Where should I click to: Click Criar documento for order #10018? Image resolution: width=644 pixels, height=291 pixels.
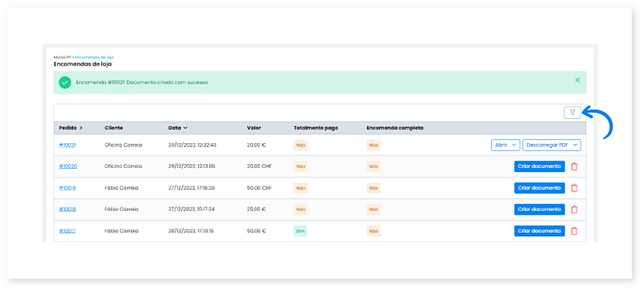pyautogui.click(x=539, y=209)
